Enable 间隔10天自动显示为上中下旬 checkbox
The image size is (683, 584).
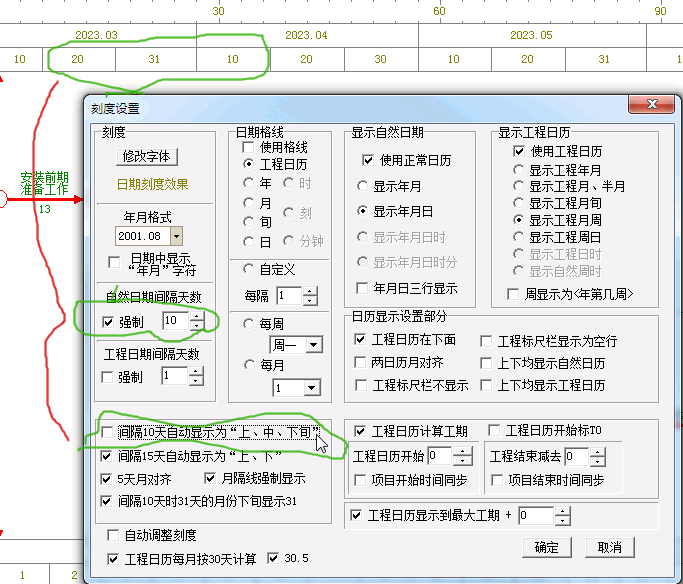point(107,432)
